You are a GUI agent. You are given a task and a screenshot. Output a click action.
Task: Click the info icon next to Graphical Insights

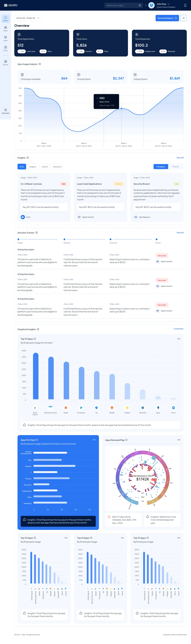(x=38, y=329)
